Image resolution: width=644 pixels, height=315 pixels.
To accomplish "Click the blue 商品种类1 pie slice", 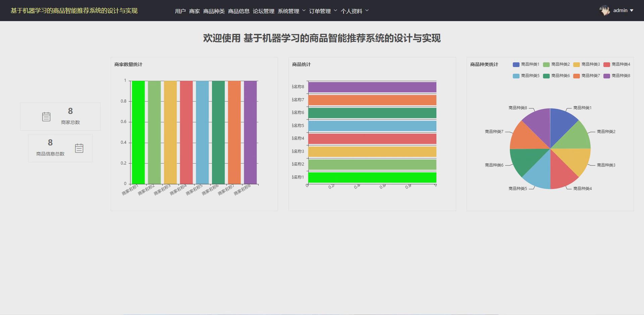I will (x=560, y=124).
